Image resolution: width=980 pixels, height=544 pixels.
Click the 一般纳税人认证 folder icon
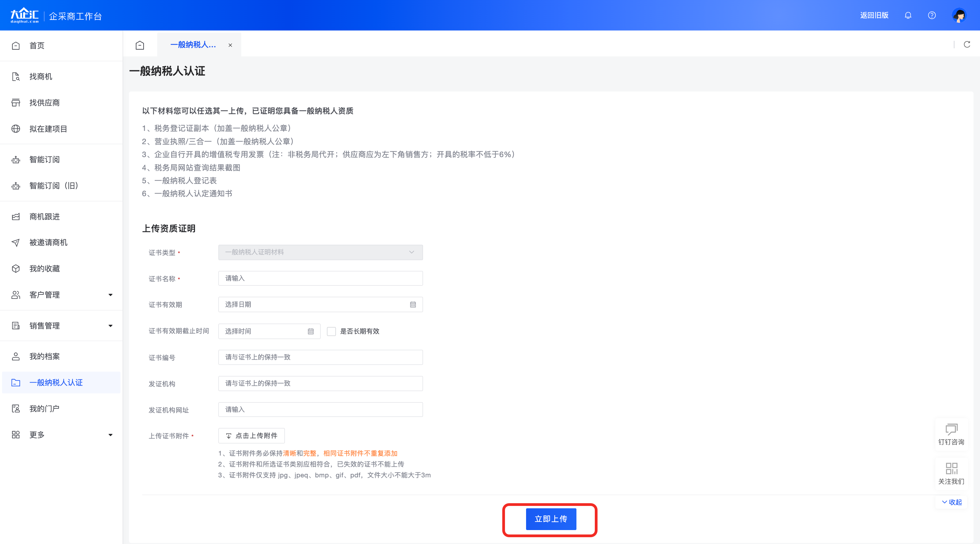16,383
